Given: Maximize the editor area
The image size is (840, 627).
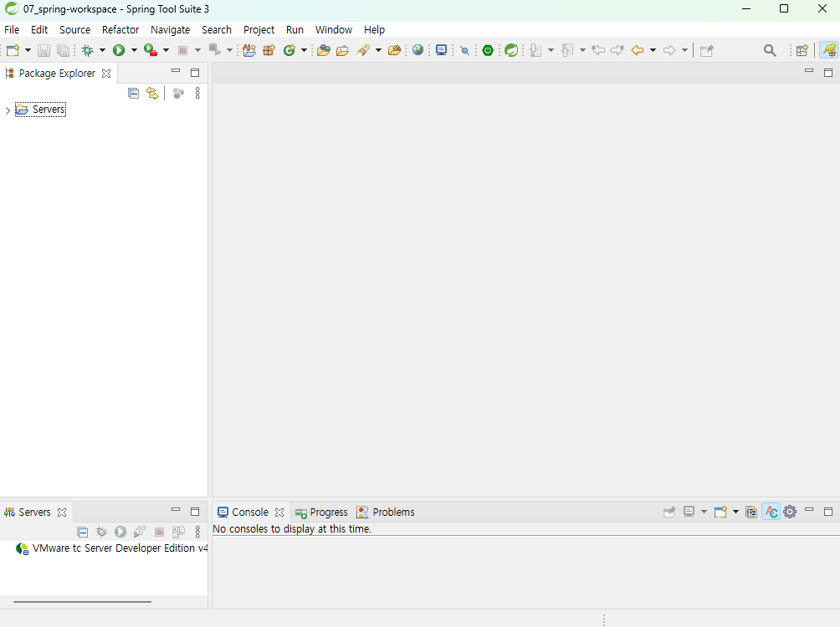Looking at the screenshot, I should point(828,72).
